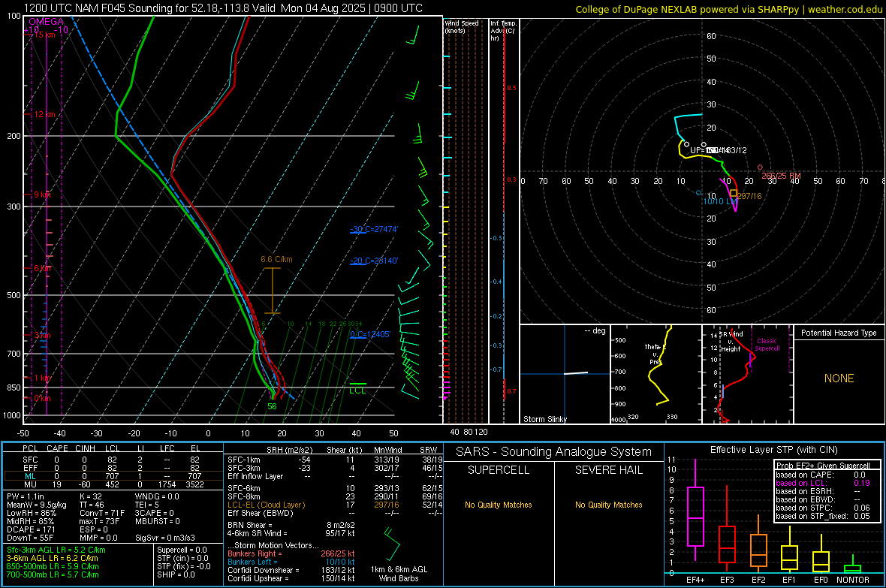Click the ConvT = 71F value

click(x=102, y=514)
